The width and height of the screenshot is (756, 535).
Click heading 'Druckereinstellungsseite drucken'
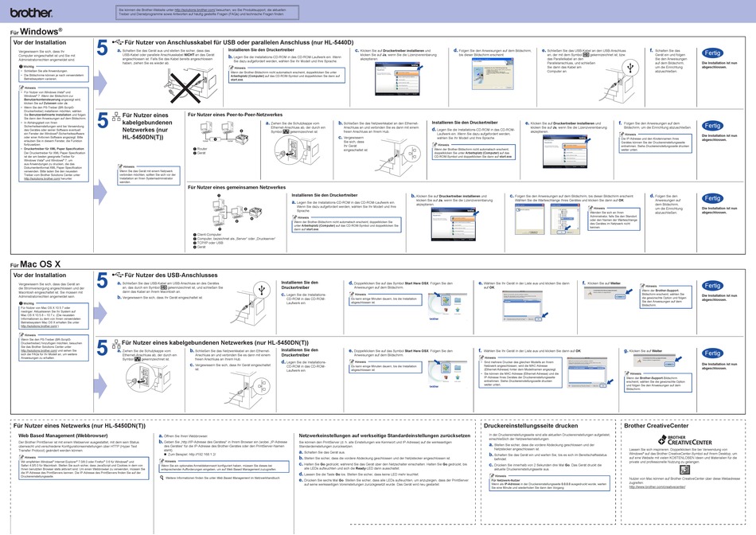tap(531, 426)
